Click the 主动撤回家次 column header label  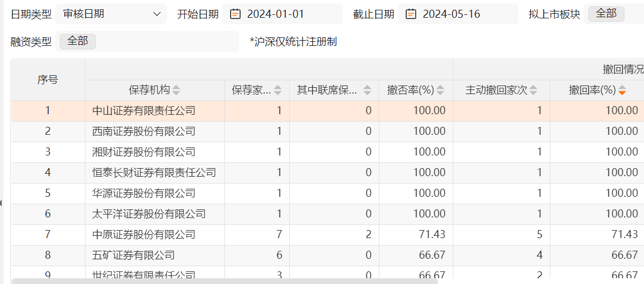496,90
